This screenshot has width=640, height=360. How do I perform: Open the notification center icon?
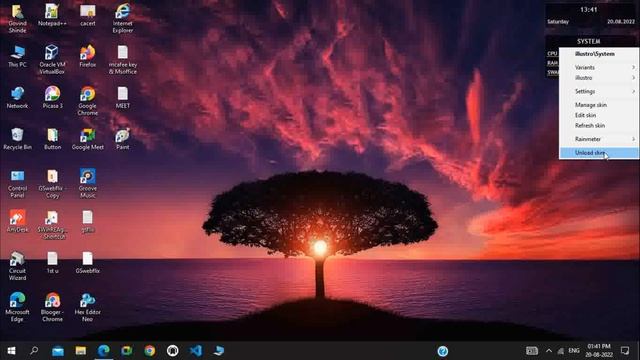[625, 351]
